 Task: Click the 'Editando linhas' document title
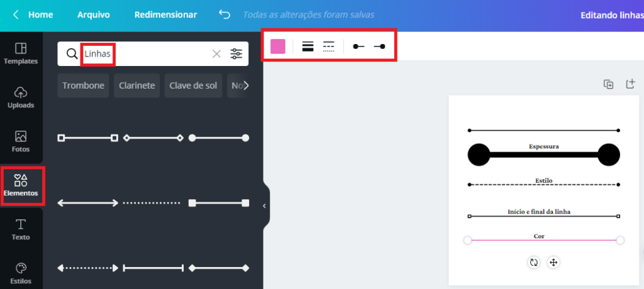click(x=611, y=15)
